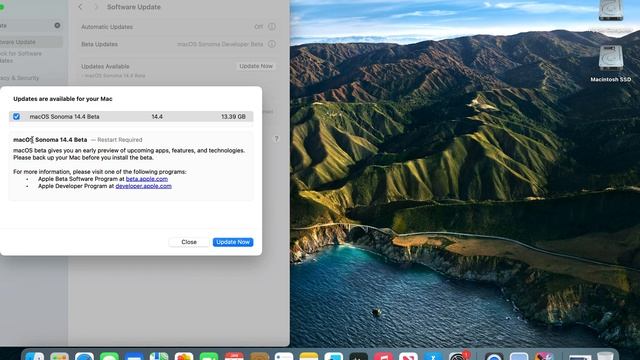Open Automatic Updates info button
This screenshot has height=360, width=640.
tap(272, 27)
